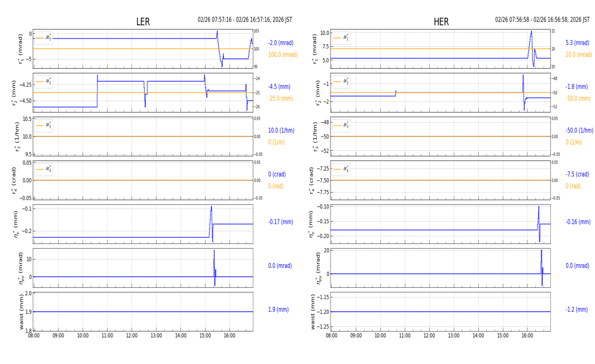The width and height of the screenshot is (595, 364).
Task: Click the HER ηpy* (mrad) axis label
Action: point(318,268)
